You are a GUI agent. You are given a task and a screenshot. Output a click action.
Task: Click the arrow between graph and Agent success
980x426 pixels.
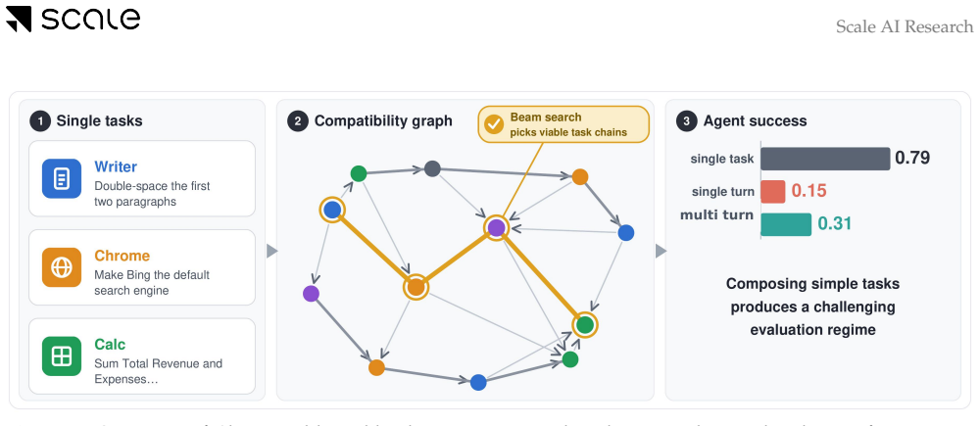[x=661, y=251]
